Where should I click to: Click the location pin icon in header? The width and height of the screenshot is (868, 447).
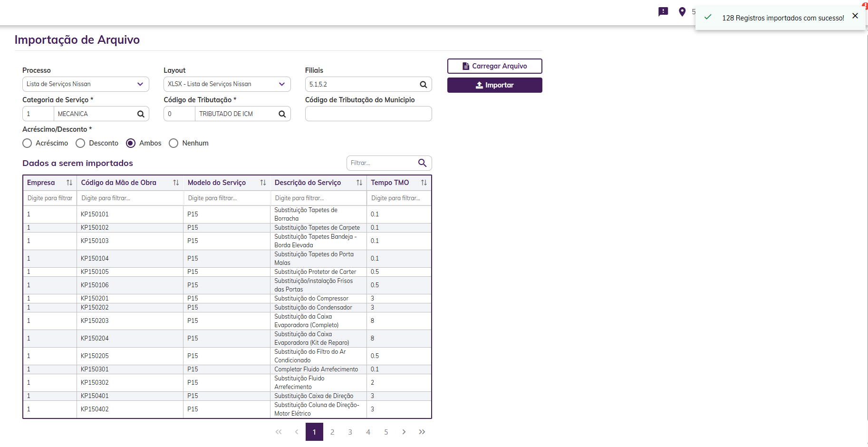pyautogui.click(x=682, y=12)
